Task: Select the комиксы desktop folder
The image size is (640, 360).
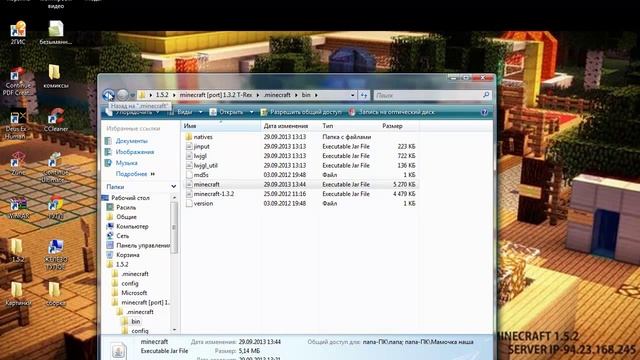Action: 56,76
